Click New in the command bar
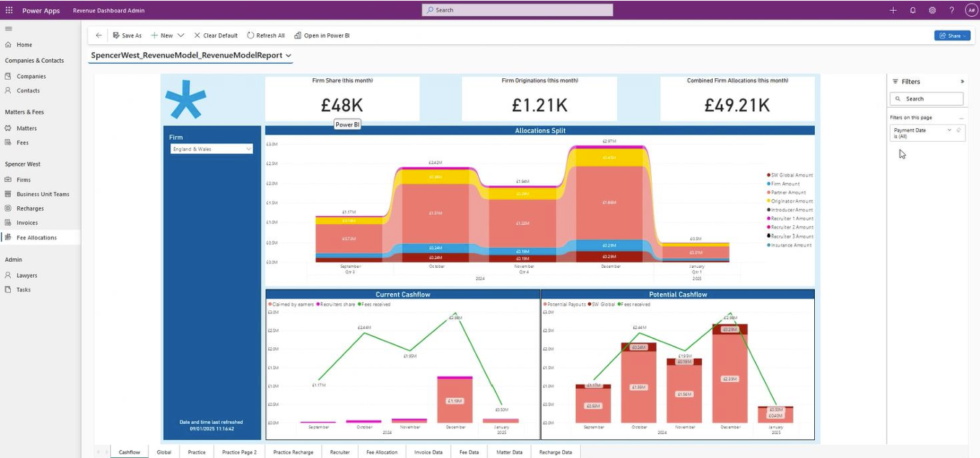The image size is (980, 458). [x=162, y=35]
